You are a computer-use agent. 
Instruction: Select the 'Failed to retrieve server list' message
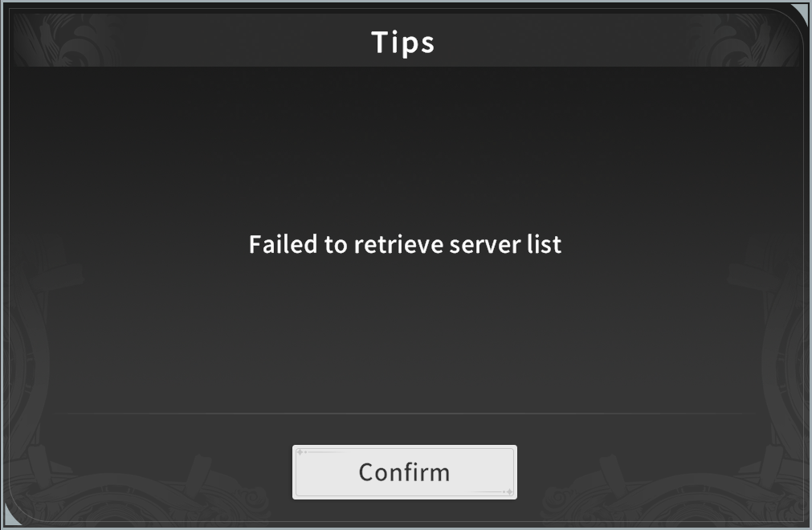pos(405,244)
